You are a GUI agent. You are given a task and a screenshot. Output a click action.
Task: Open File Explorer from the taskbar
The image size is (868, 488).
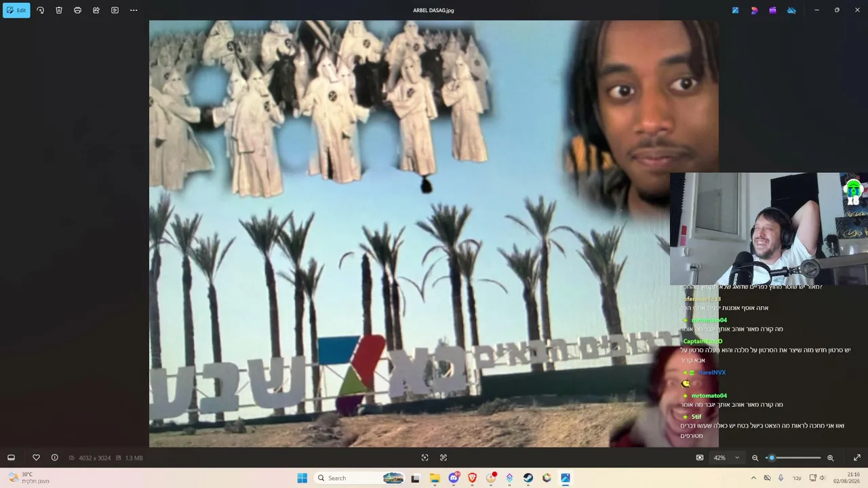[435, 478]
